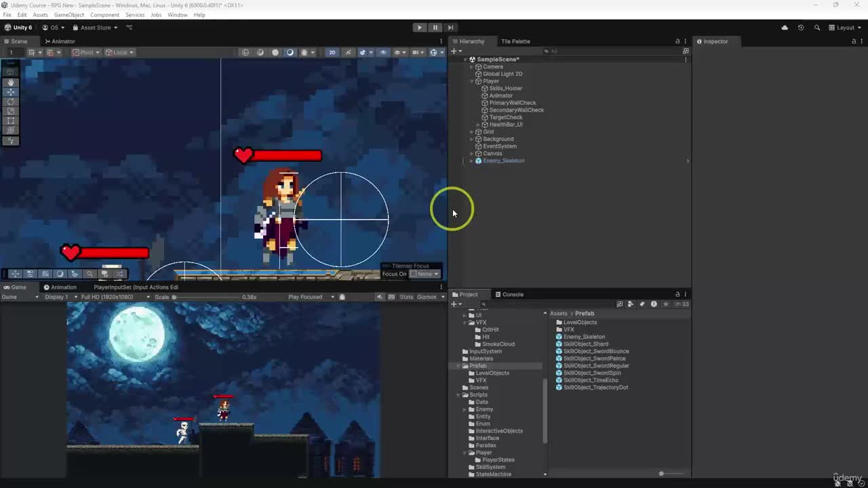Open the Local handle rotation dropdown

120,52
